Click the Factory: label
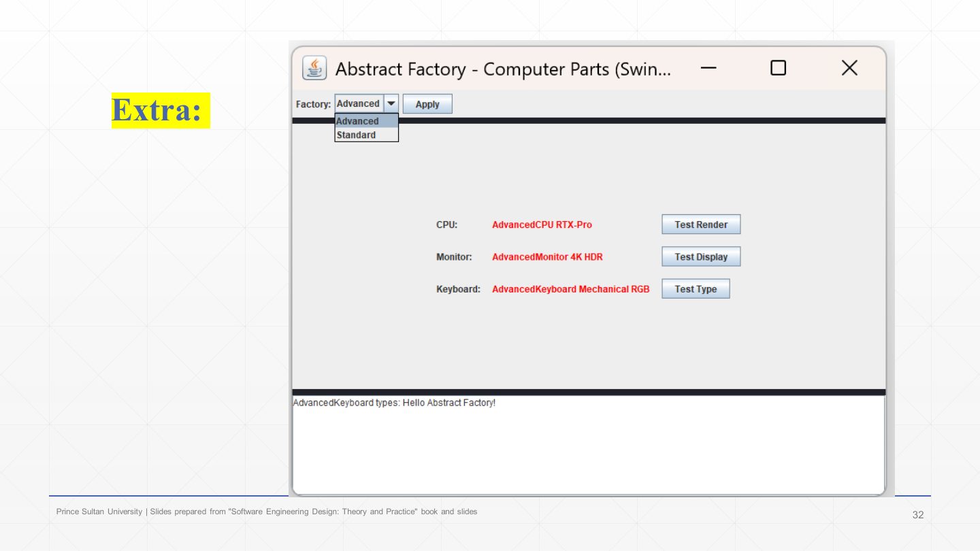 pos(313,104)
